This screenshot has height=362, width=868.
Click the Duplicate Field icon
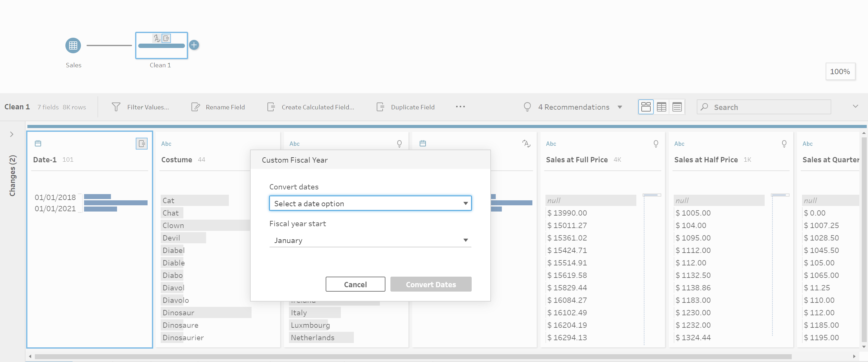tap(380, 107)
